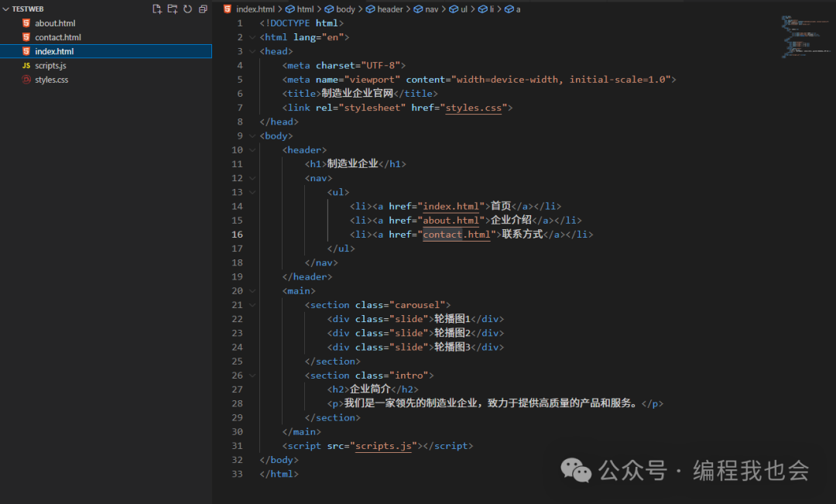Click the text 轮播图2 on line 23
836x504 pixels.
pos(452,333)
